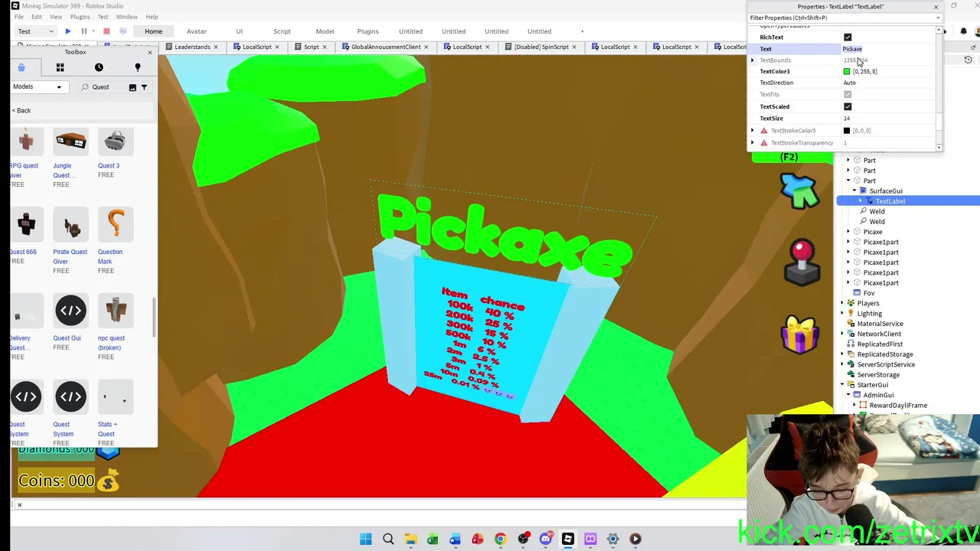Open Windows Start menu
Viewport: 980px width, 551px height.
(x=365, y=539)
